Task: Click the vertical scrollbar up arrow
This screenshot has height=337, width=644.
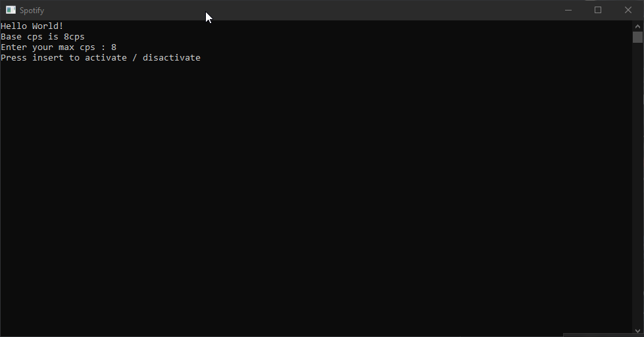Action: [x=637, y=26]
